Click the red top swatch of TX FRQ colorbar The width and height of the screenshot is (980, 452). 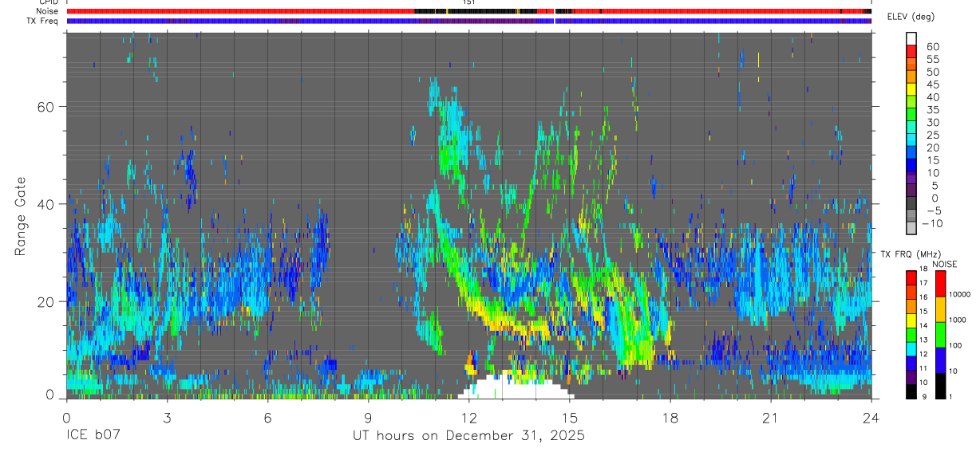(911, 277)
